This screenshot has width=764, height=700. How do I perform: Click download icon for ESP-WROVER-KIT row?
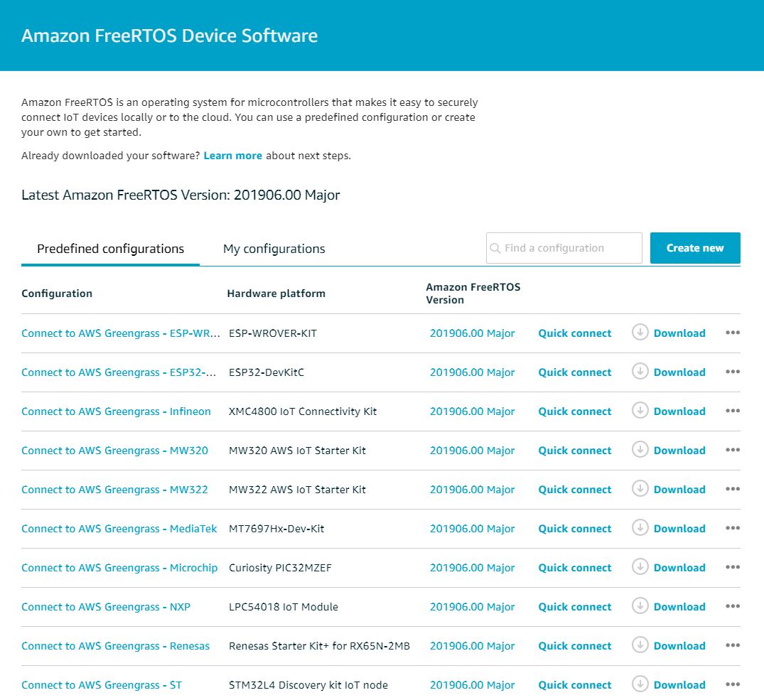click(x=640, y=333)
